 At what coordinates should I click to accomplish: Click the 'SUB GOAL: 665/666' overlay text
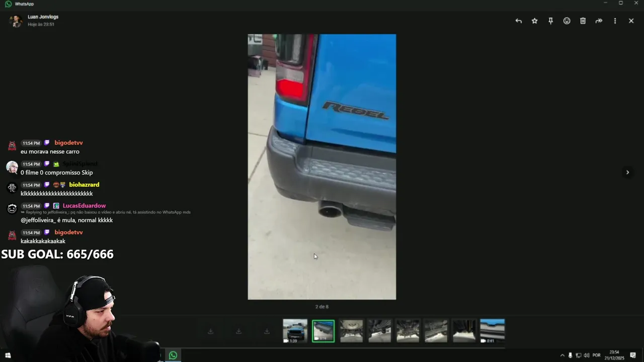click(x=57, y=254)
